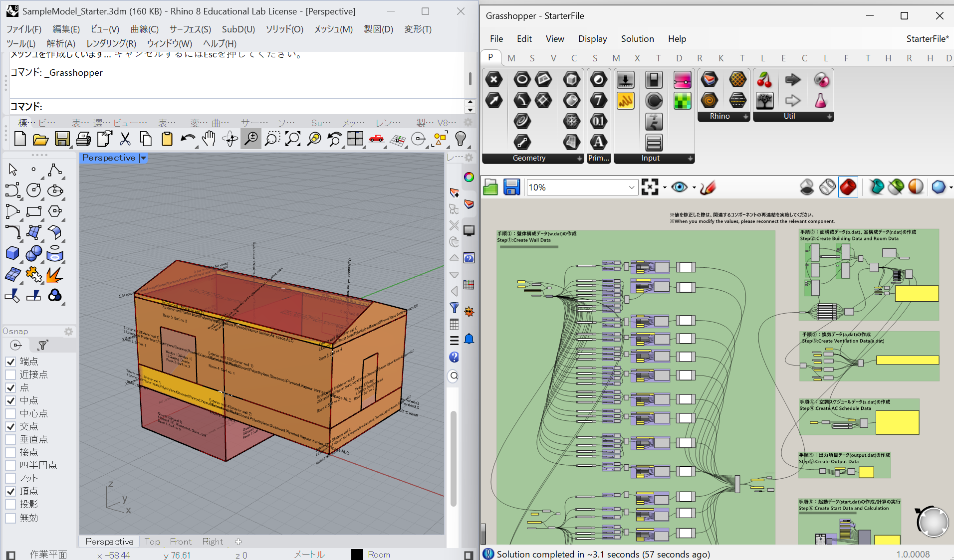Open the Display menu in Grasshopper

click(592, 39)
